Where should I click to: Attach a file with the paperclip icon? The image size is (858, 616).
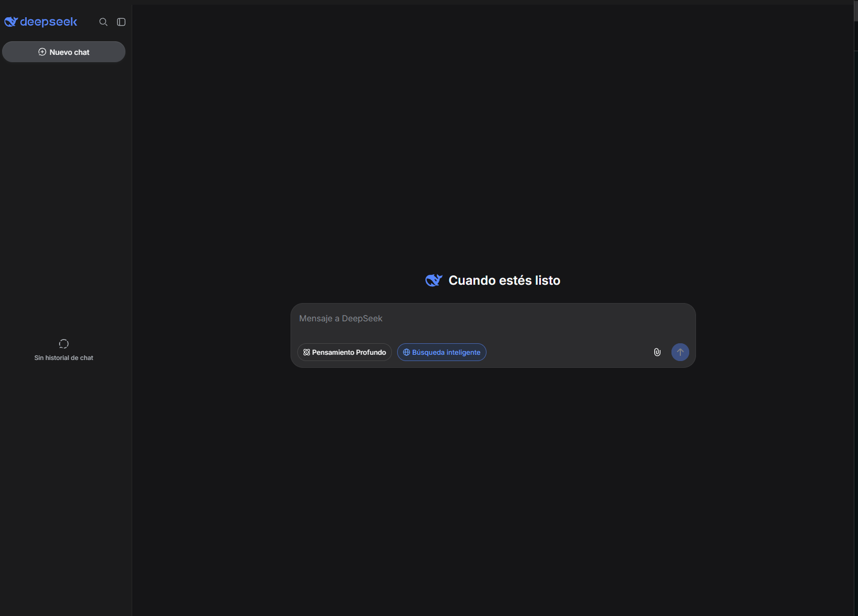[x=657, y=352]
